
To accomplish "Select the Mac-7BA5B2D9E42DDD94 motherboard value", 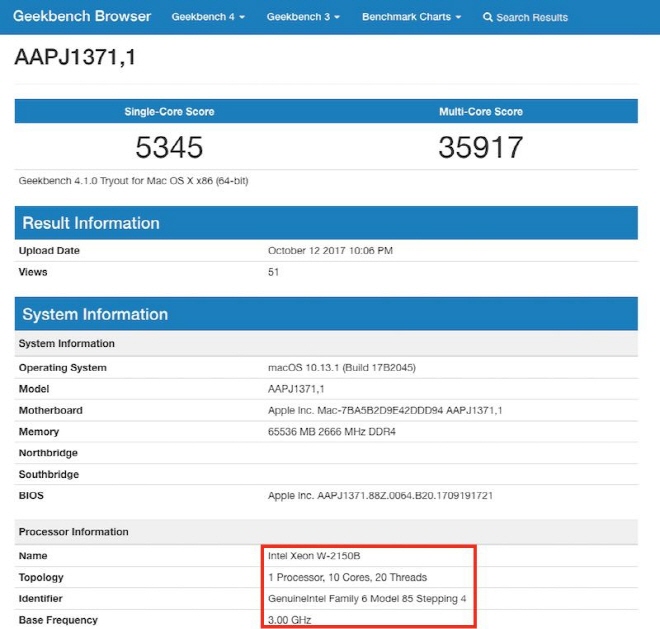I will 385,410.
